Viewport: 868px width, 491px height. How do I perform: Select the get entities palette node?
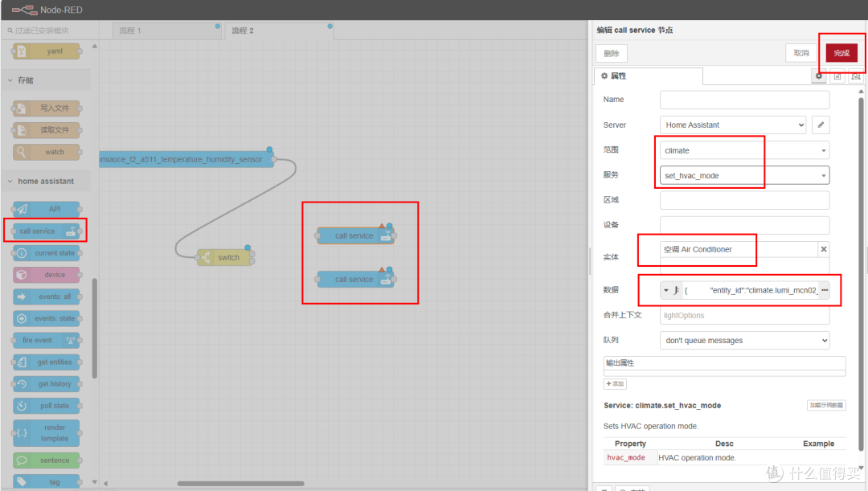[47, 362]
